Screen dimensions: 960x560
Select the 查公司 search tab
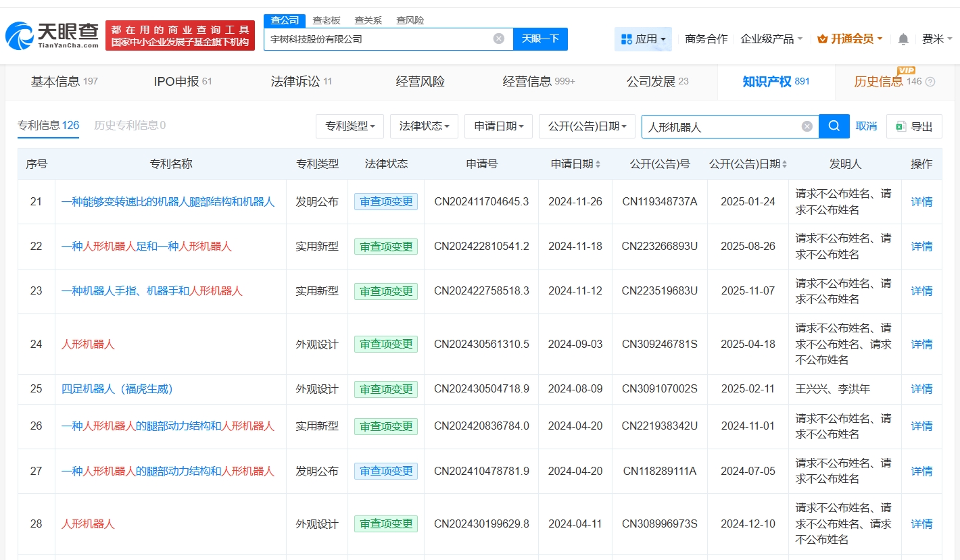285,20
